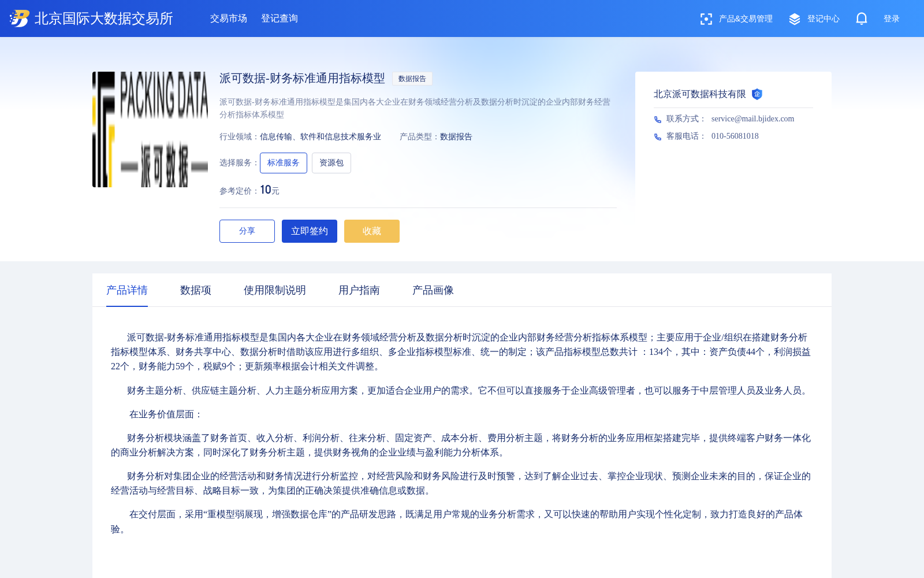Viewport: 924px width, 578px height.
Task: Switch to the 数据项 tab
Action: pos(196,290)
